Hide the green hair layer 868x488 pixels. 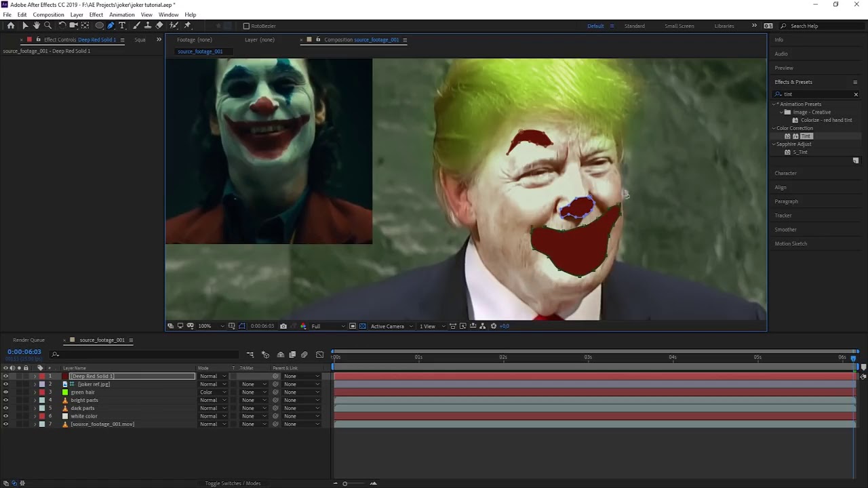coord(5,392)
